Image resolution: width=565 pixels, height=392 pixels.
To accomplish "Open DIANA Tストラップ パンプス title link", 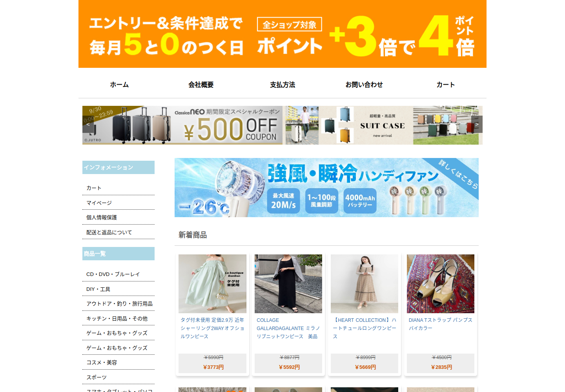I will coord(441,324).
